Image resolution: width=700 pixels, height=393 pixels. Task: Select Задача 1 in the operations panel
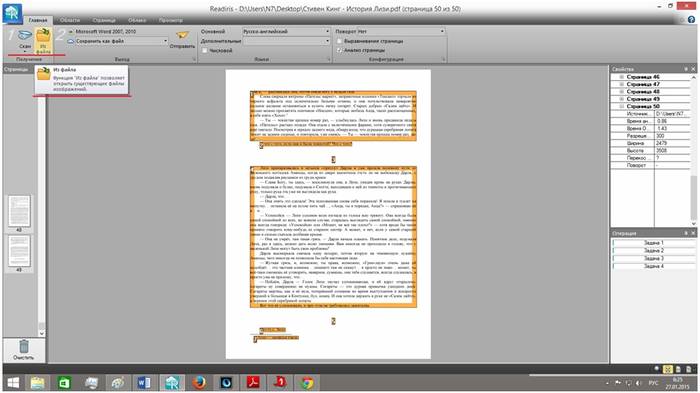654,242
